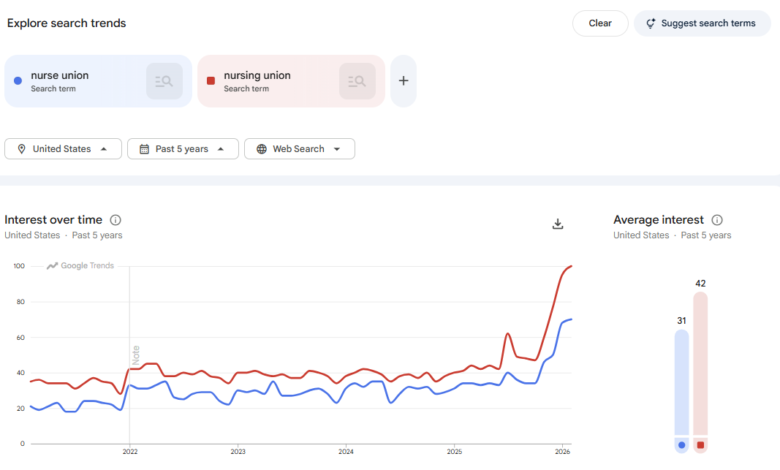The height and width of the screenshot is (470, 780).
Task: Click the blue nurse union legend dot
Action: click(x=681, y=445)
